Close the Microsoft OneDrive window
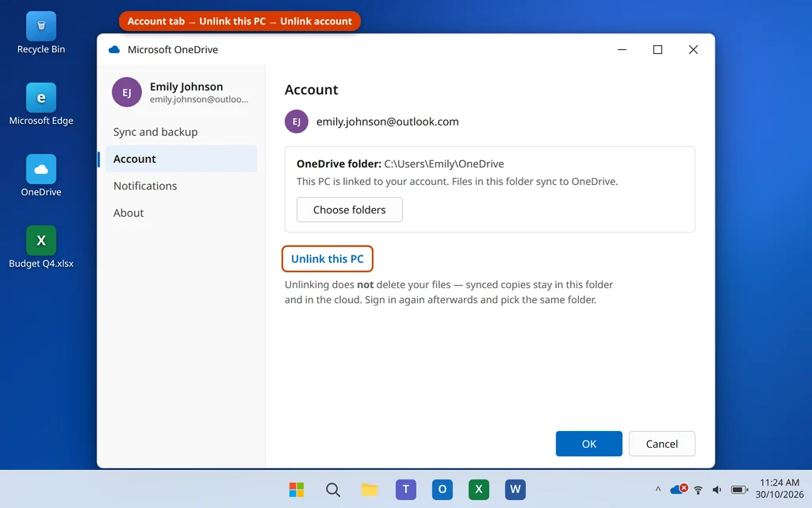The height and width of the screenshot is (508, 812). point(693,50)
